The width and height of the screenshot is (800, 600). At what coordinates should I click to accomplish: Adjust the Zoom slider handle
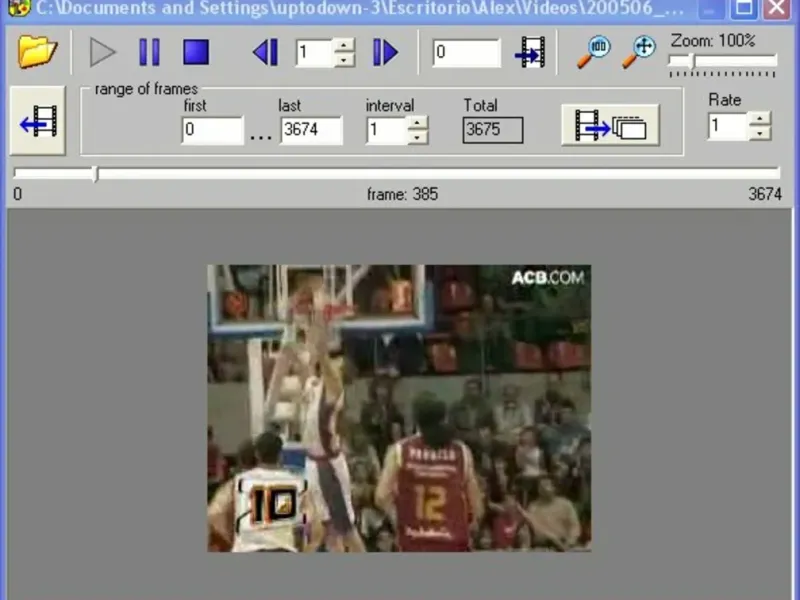(692, 61)
